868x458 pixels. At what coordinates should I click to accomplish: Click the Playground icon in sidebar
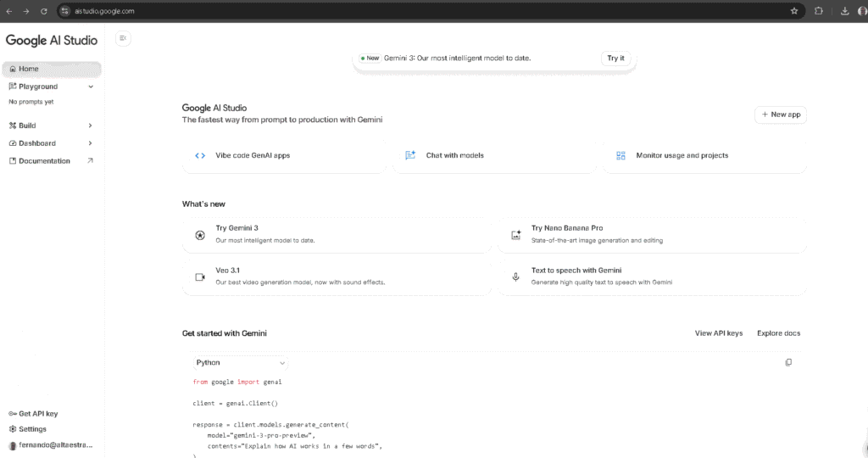[x=13, y=87]
